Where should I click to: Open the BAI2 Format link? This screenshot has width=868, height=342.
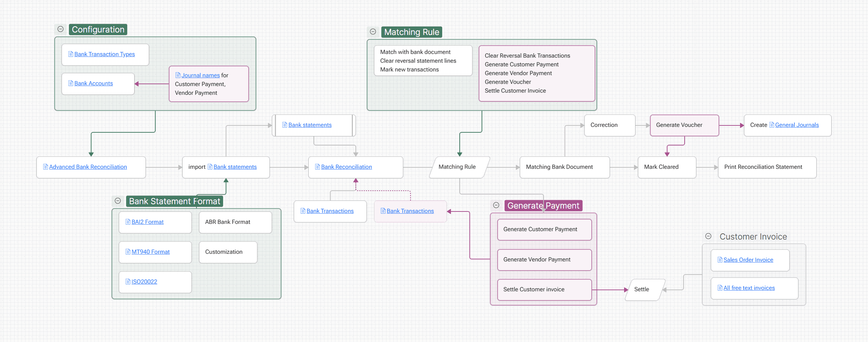coord(148,222)
